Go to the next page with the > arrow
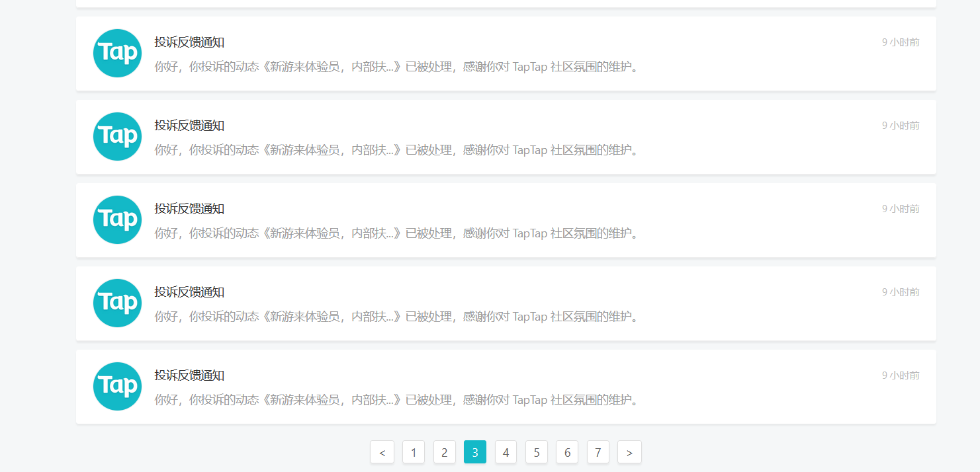980x472 pixels. point(629,452)
